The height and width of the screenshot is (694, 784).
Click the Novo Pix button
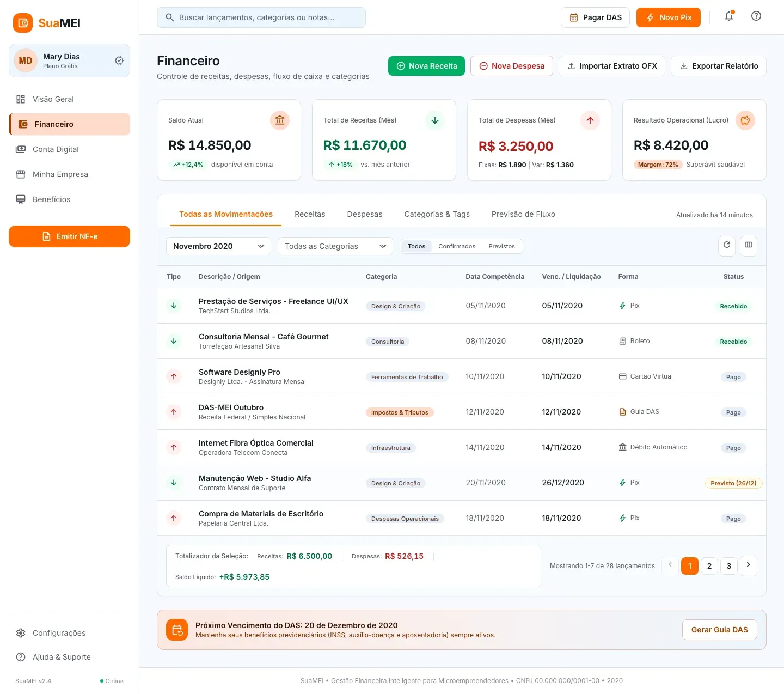[669, 17]
